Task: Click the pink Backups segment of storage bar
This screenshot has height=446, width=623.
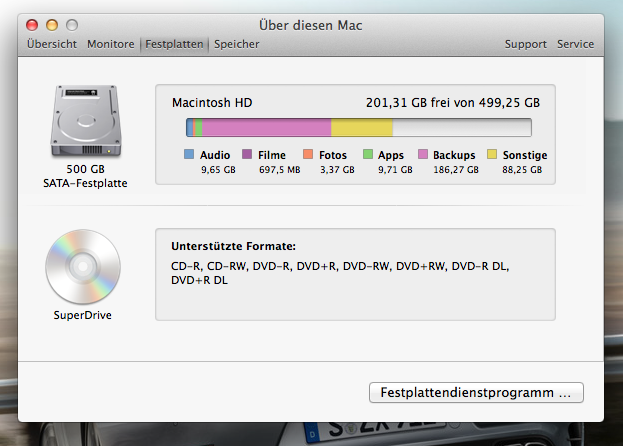Action: (267, 127)
